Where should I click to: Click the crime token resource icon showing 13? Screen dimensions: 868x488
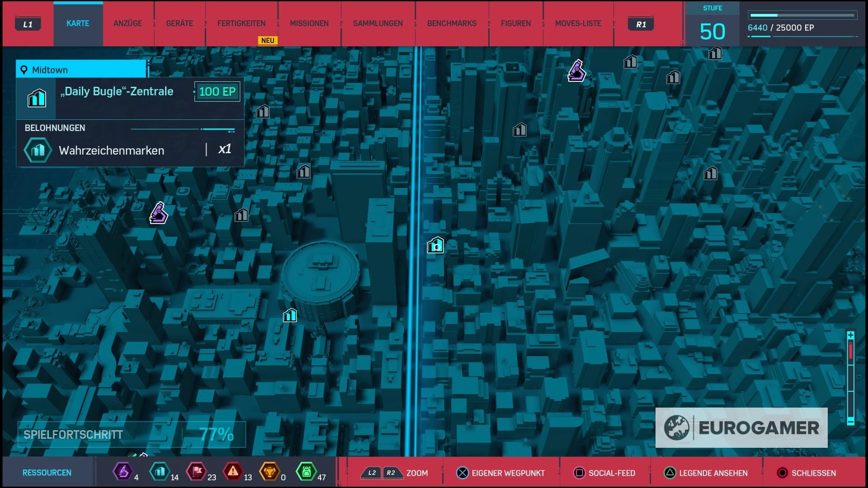(233, 472)
